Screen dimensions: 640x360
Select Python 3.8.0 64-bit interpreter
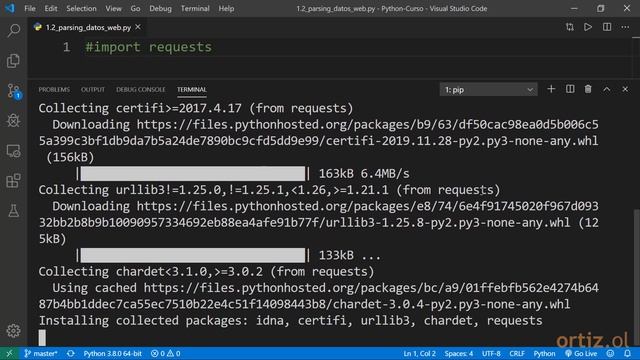click(113, 353)
